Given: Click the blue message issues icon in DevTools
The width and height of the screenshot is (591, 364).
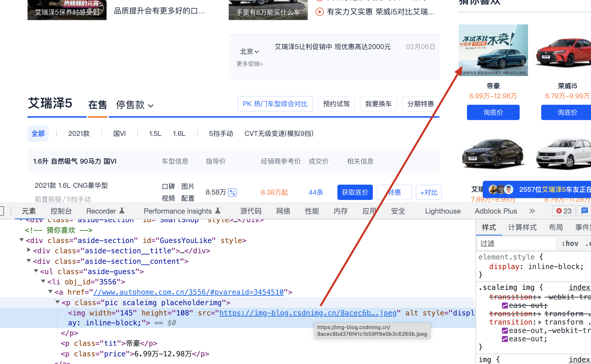Looking at the screenshot, I should 584,211.
